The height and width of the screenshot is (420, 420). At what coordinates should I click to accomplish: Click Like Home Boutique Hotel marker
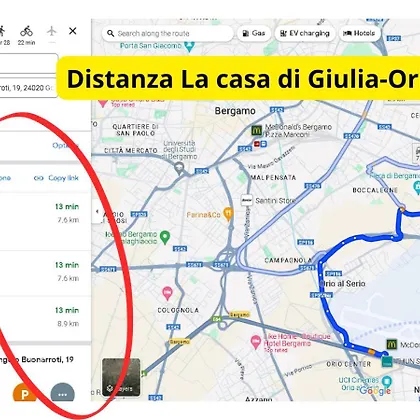tap(256, 342)
